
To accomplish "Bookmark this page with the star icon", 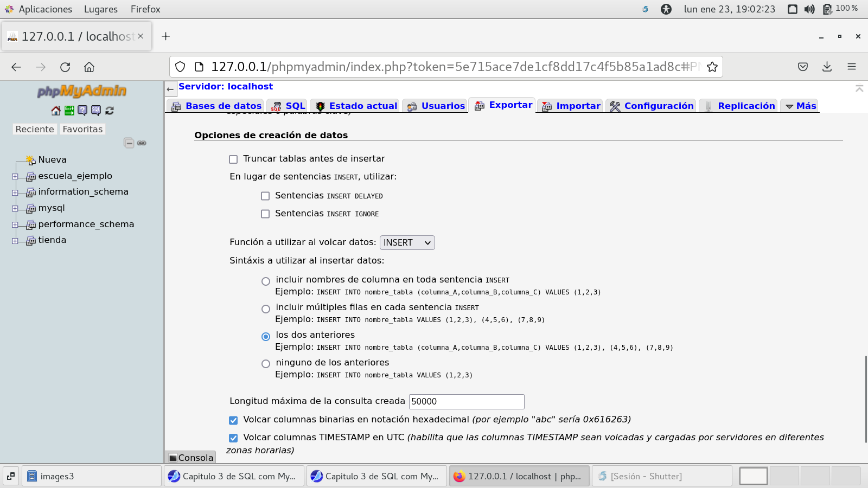I will [x=712, y=67].
